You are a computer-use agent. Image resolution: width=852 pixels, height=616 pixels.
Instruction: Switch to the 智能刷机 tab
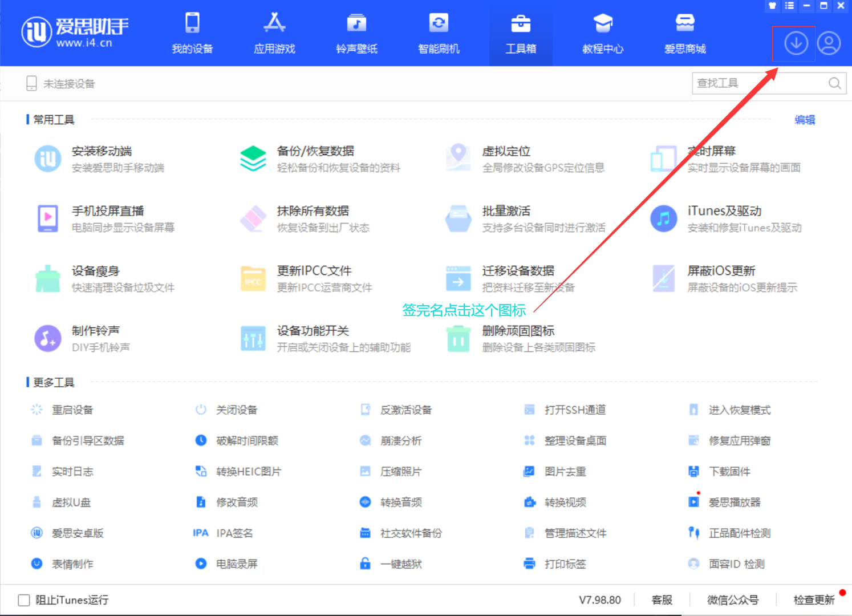(439, 33)
